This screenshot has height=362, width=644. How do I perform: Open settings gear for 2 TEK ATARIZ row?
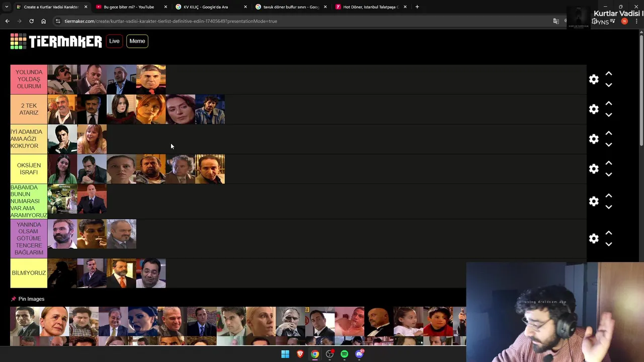pyautogui.click(x=594, y=109)
